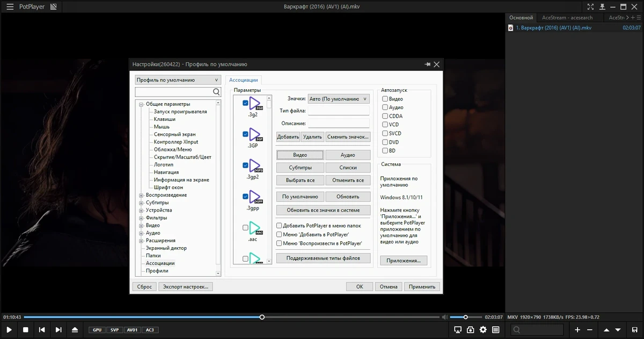Click 'Поддерживаемые типы файлов' button
Image resolution: width=644 pixels, height=339 pixels.
tap(323, 258)
